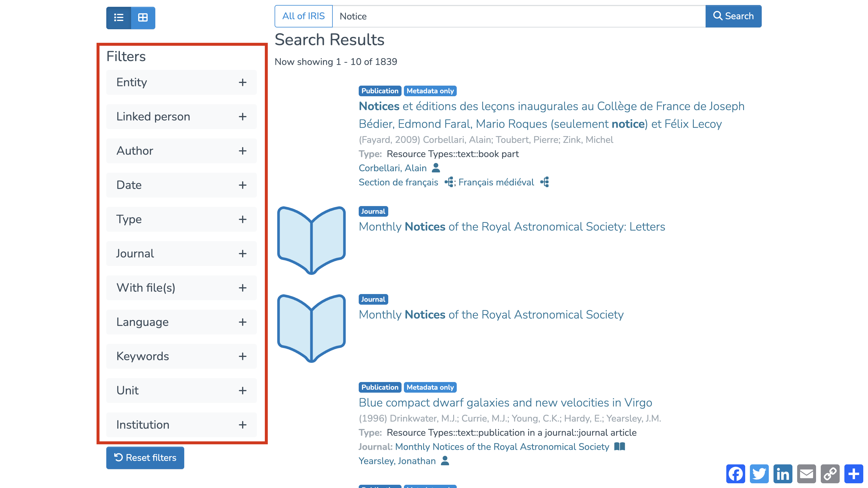Viewport: 868px width, 488px height.
Task: Switch to list view layout
Action: click(x=119, y=17)
